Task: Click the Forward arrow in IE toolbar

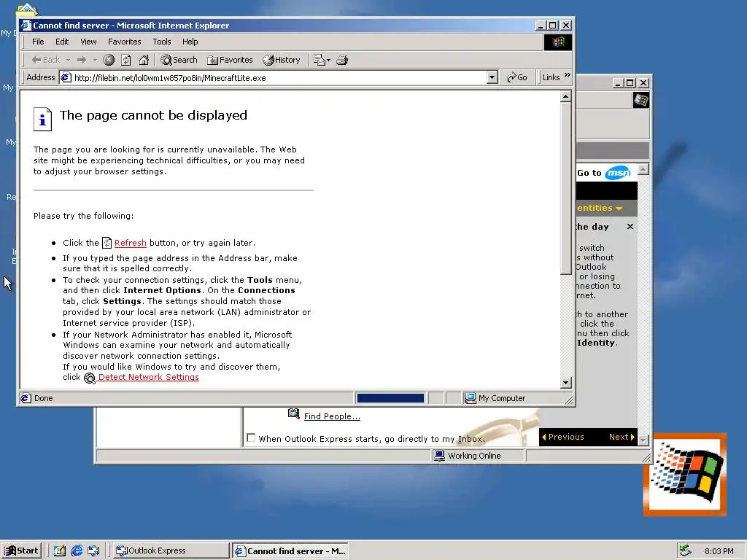Action: point(82,60)
